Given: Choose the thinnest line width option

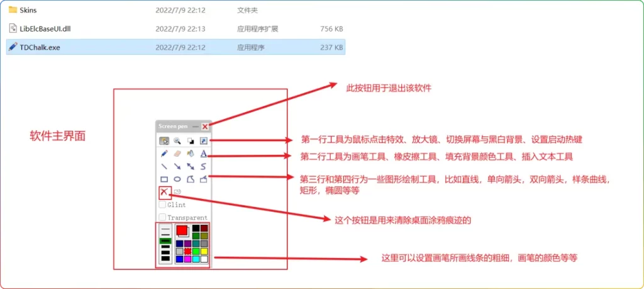Looking at the screenshot, I should pos(165,229).
